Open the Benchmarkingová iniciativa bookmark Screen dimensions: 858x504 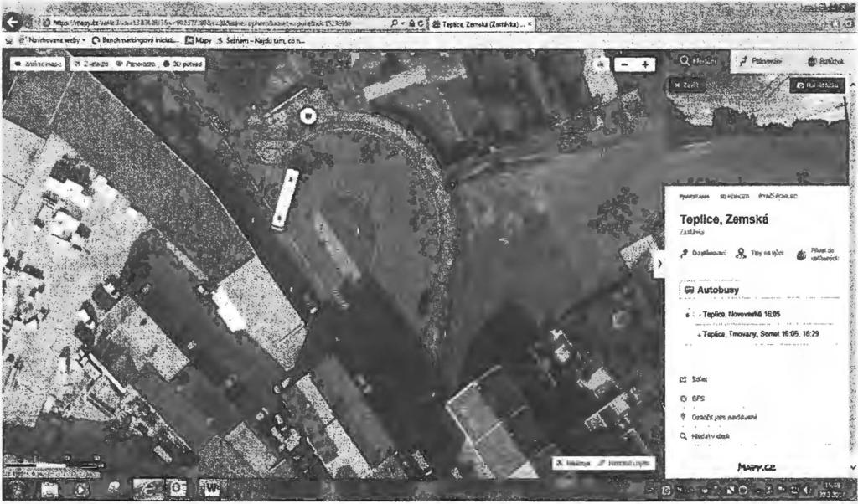[136, 40]
